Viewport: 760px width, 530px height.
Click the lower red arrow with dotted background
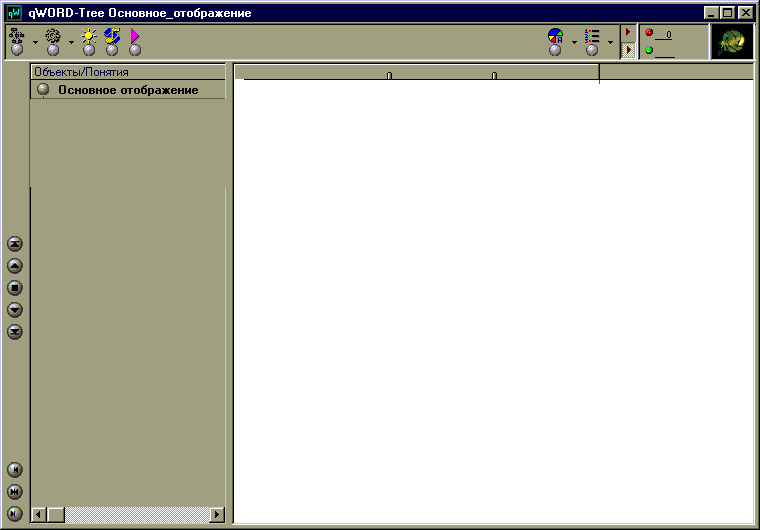coord(628,50)
